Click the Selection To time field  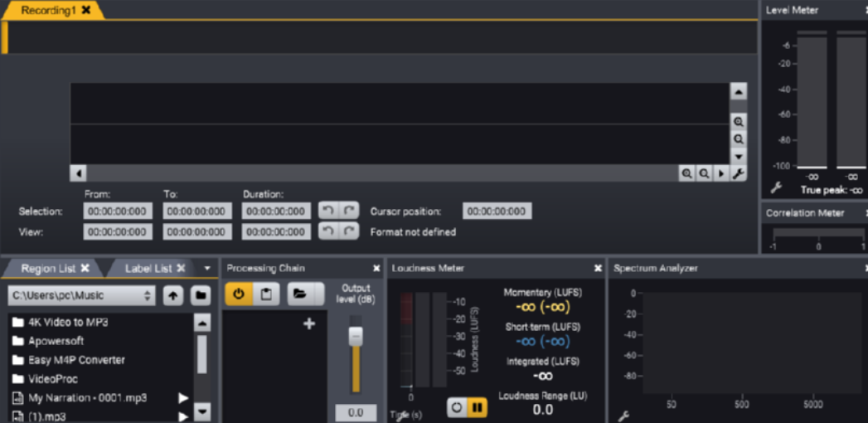tap(197, 211)
